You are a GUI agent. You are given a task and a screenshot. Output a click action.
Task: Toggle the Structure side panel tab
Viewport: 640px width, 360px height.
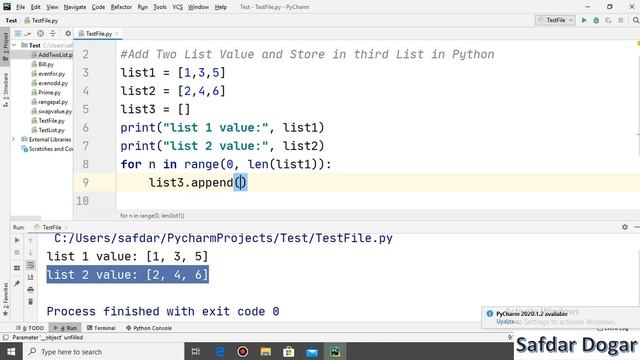pos(5,89)
